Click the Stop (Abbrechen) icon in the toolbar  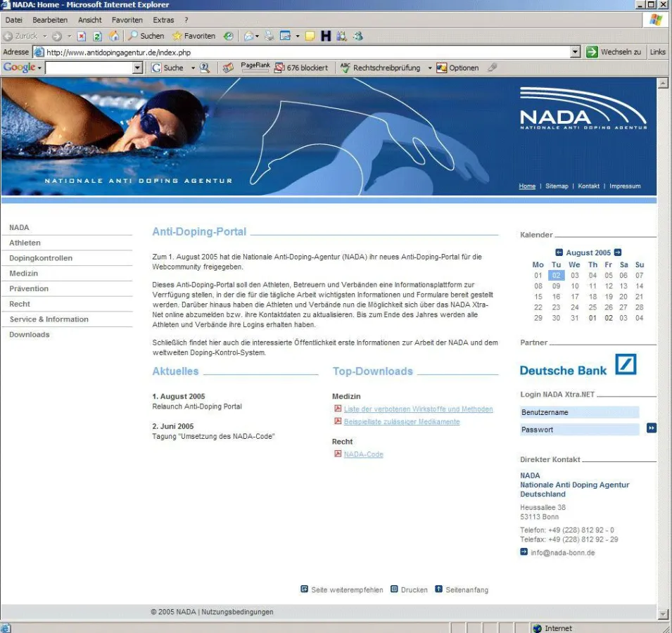(x=81, y=36)
